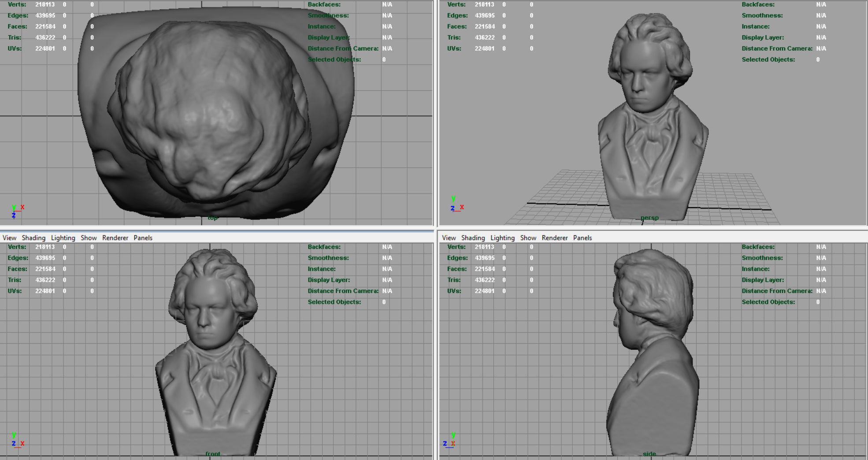The width and height of the screenshot is (868, 460).
Task: Click 'Edges:' label in side viewport
Action: point(457,258)
